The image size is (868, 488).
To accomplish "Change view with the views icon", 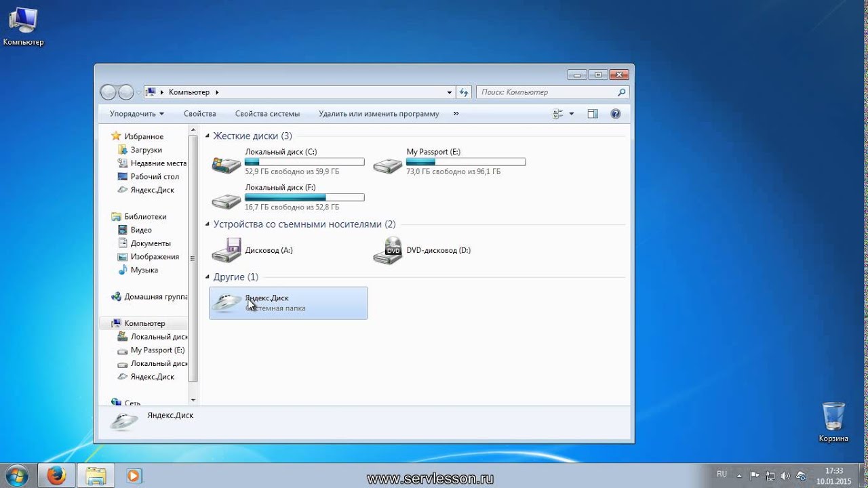I will pos(558,114).
